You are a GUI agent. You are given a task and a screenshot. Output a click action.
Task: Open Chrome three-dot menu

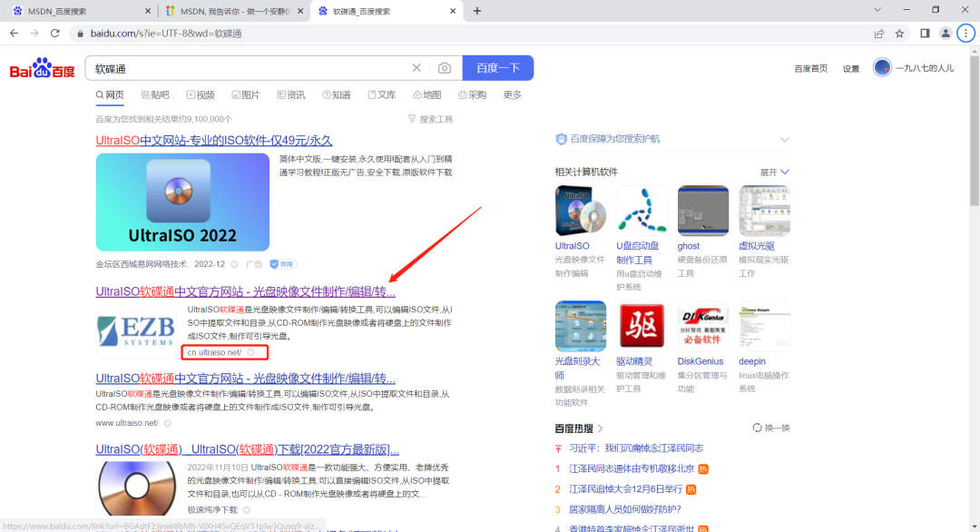(966, 33)
